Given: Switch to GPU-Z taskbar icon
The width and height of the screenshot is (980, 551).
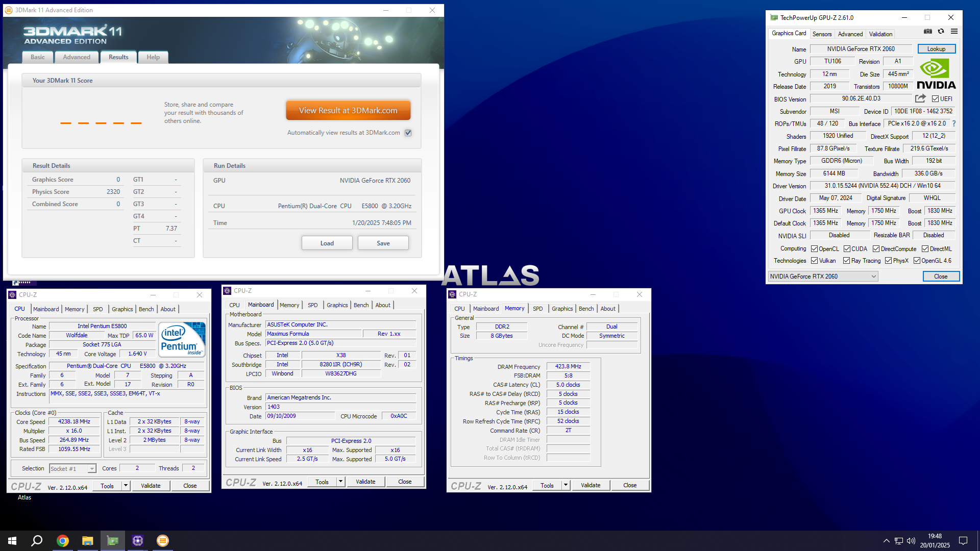Looking at the screenshot, I should click(113, 541).
